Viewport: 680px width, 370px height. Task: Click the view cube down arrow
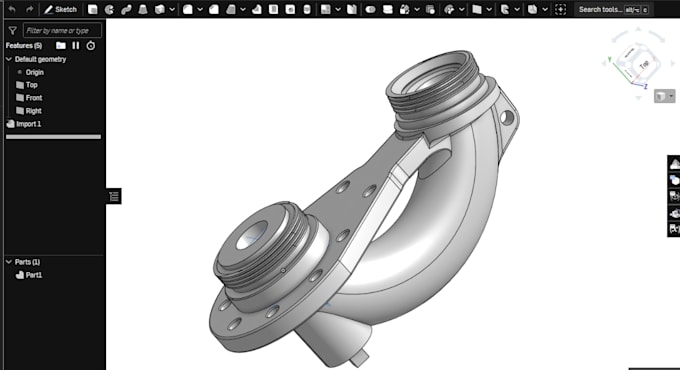pyautogui.click(x=638, y=98)
